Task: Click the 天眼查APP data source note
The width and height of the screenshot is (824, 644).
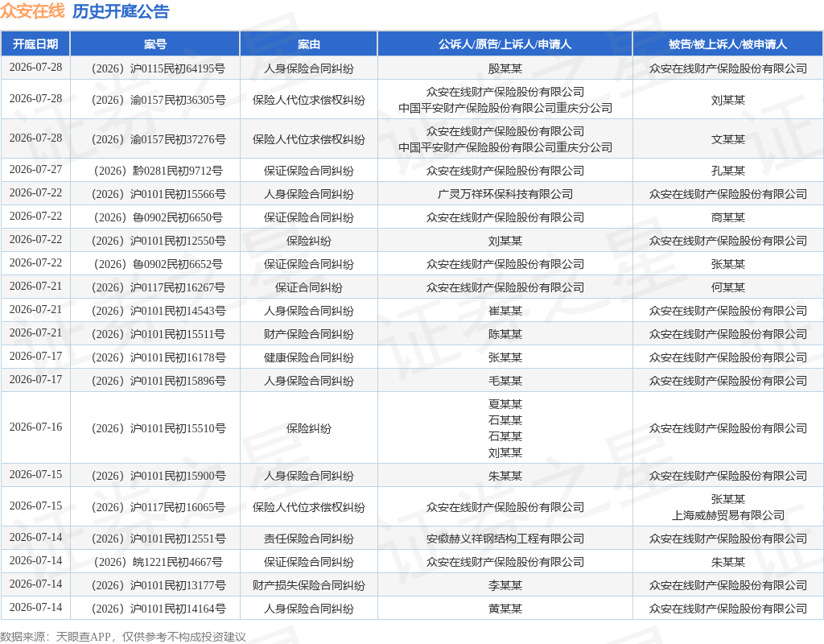Action: pos(123,638)
